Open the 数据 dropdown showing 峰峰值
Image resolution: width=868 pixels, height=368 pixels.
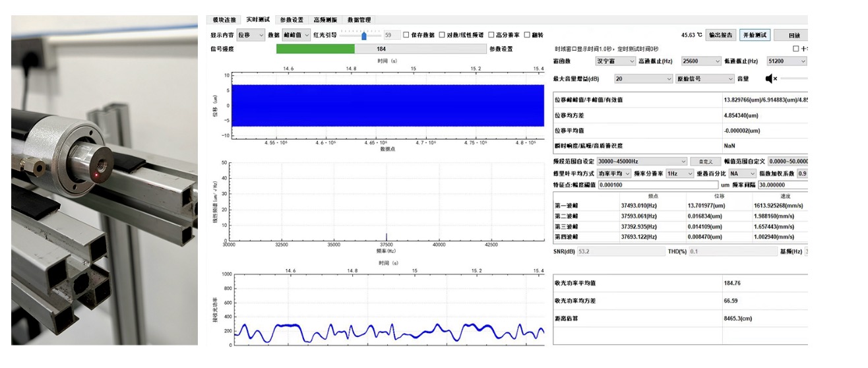click(x=296, y=35)
